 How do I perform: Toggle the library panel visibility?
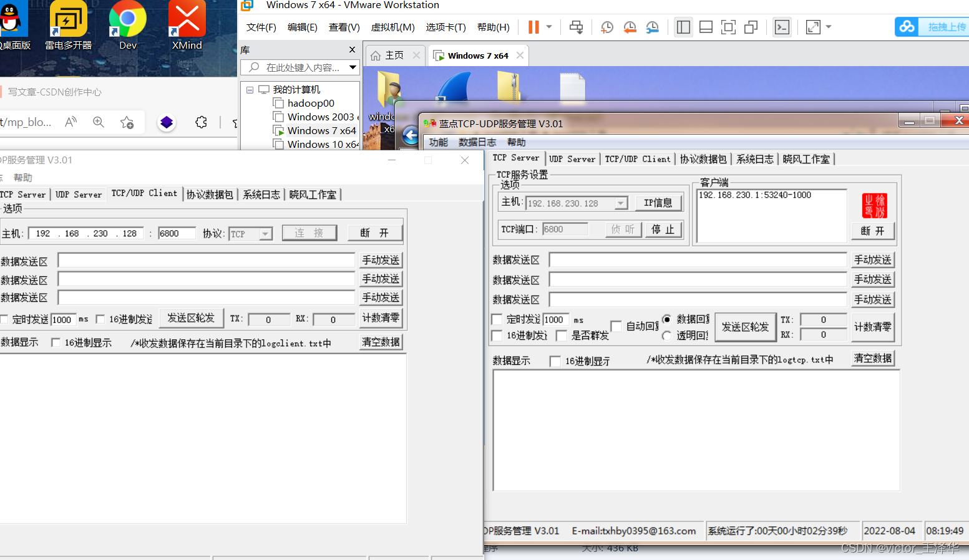(683, 27)
